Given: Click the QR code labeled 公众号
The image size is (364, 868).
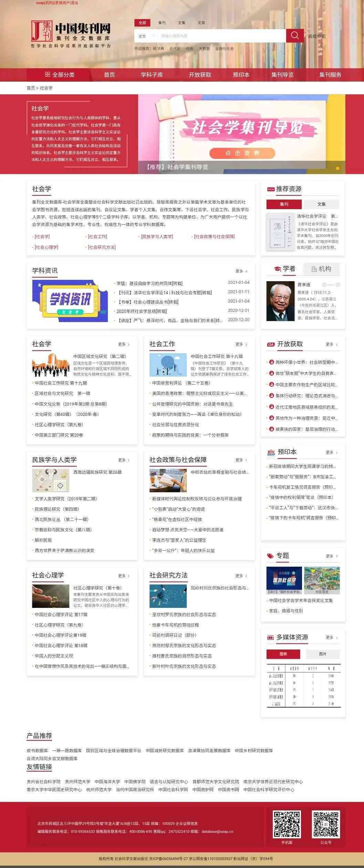Looking at the screenshot, I should [325, 824].
